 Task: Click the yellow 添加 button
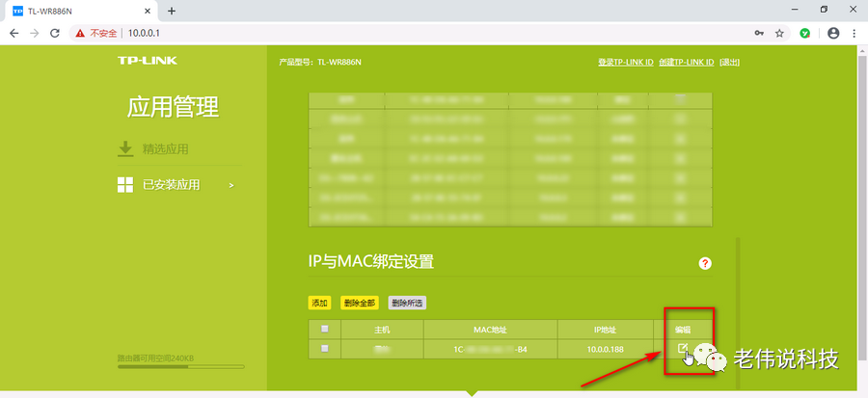coord(319,303)
